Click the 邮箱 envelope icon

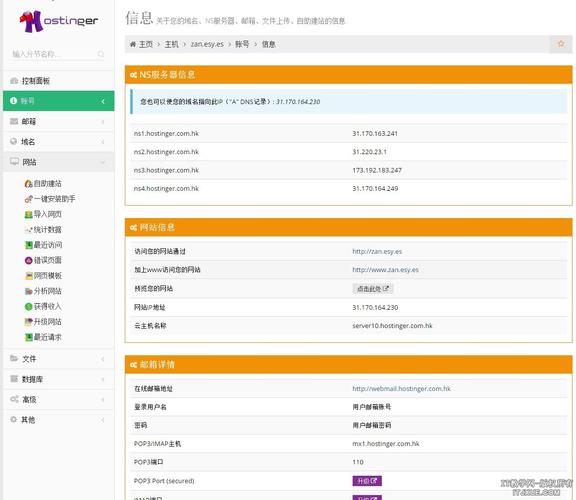pyautogui.click(x=14, y=121)
